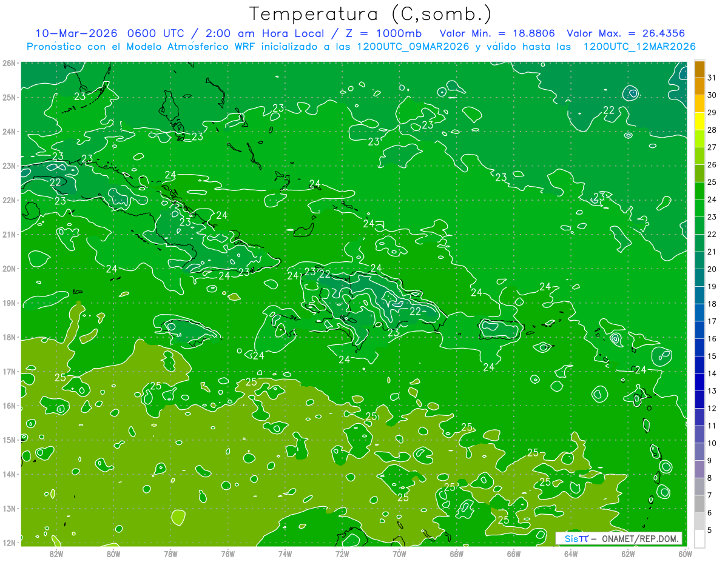
Task: Click the '70W' longitude label
Action: [399, 554]
